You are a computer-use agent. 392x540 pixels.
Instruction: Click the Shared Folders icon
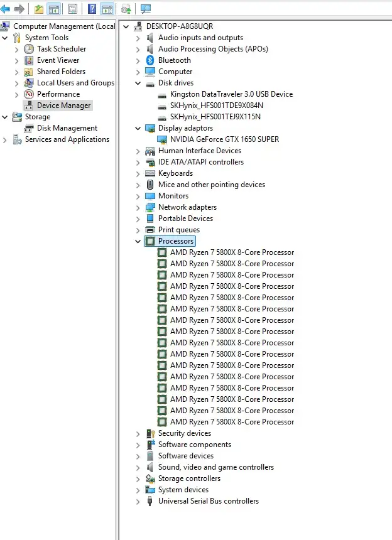tap(29, 72)
